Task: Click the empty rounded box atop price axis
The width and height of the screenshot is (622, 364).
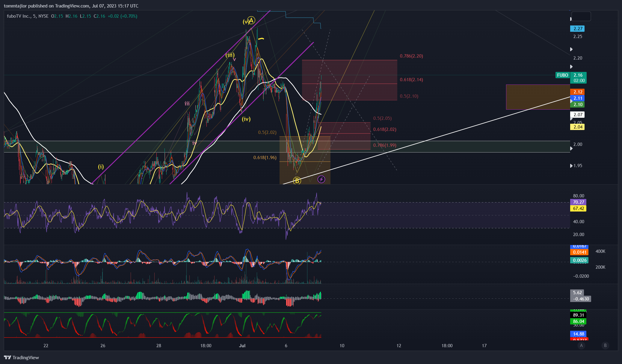Action: pos(581,16)
